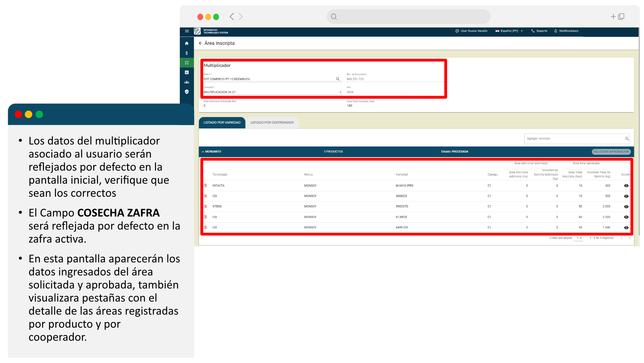Go to next page of table records
The height and width of the screenshot is (363, 644).
click(x=630, y=238)
